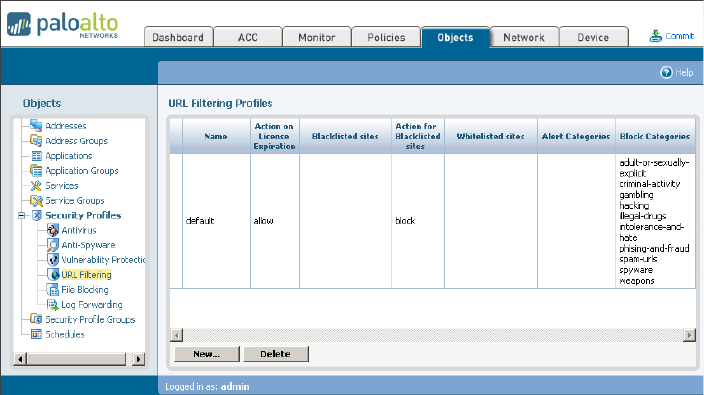The width and height of the screenshot is (704, 395).
Task: Click the Log Forwarding icon
Action: tap(53, 305)
